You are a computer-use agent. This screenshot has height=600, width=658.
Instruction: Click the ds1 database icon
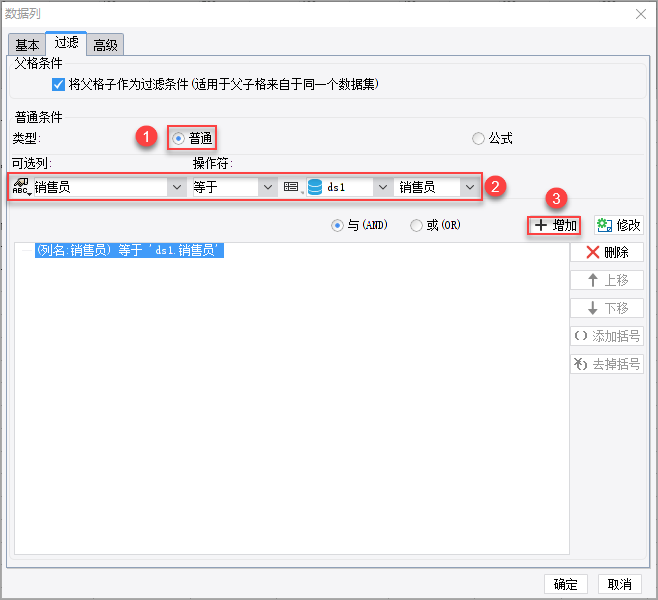tap(315, 187)
